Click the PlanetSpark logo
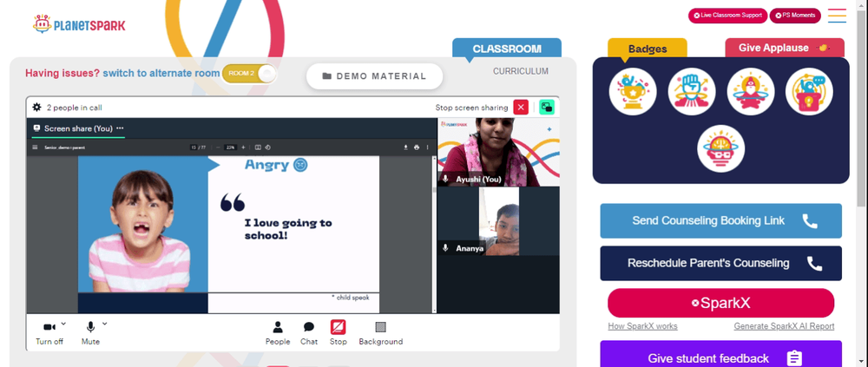Viewport: 868px width, 367px height. click(79, 24)
